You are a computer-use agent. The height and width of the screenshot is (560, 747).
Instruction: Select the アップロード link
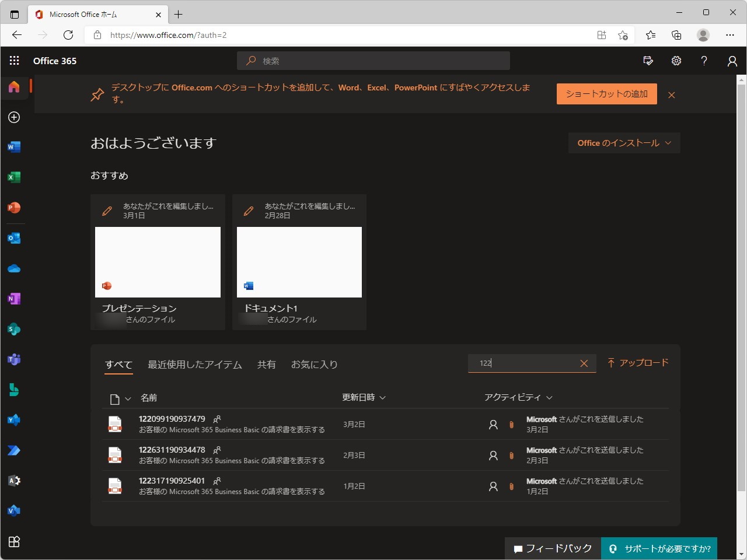tap(637, 362)
